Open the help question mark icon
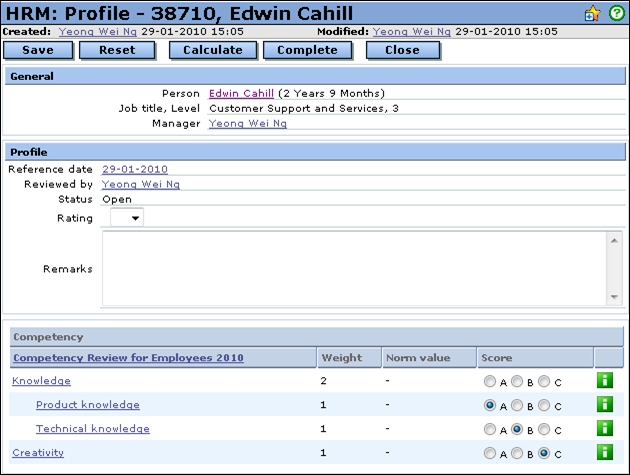Screen dimensions: 630x475 tap(616, 13)
